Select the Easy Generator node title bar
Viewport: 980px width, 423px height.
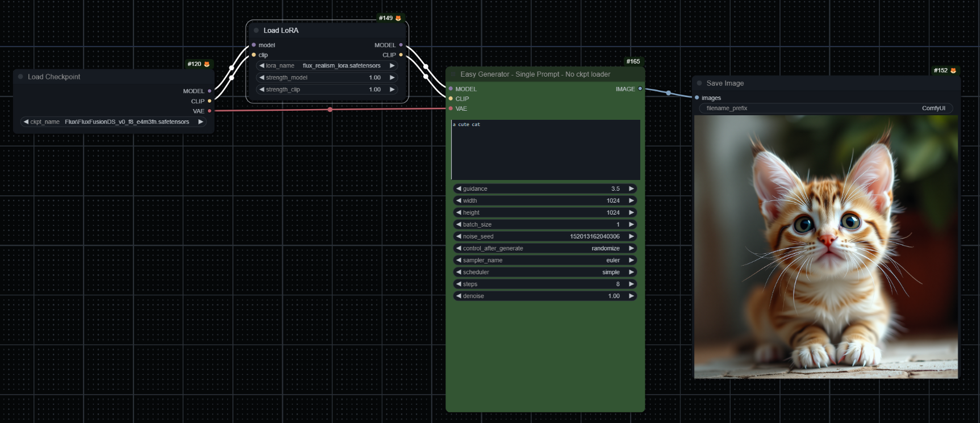[x=535, y=74]
